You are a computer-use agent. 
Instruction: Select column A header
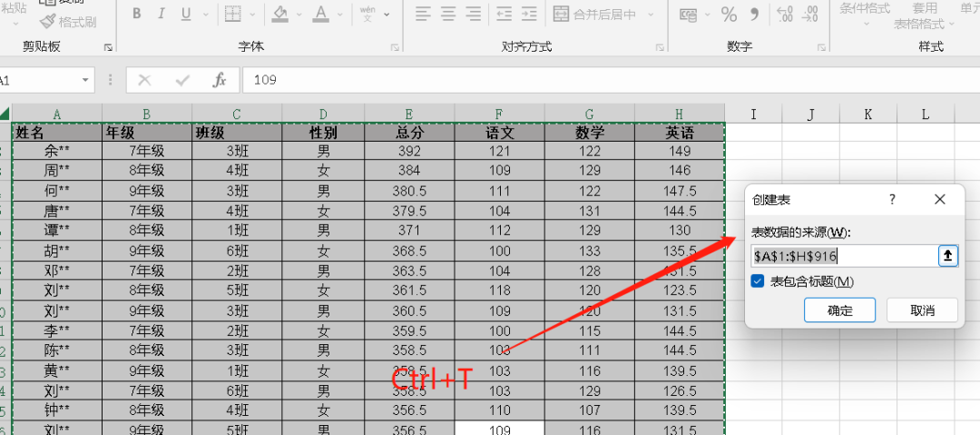point(57,114)
